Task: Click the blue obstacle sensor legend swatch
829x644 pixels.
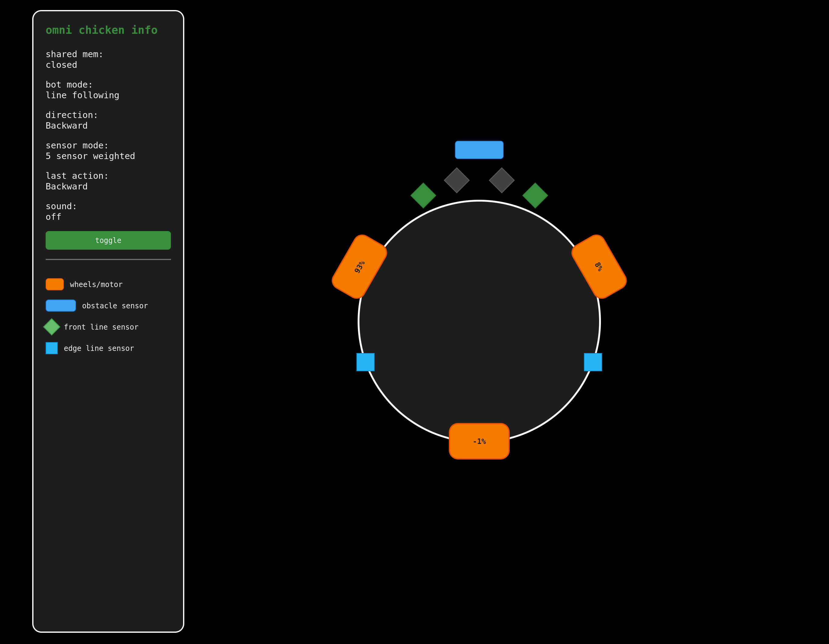Action: click(x=61, y=306)
